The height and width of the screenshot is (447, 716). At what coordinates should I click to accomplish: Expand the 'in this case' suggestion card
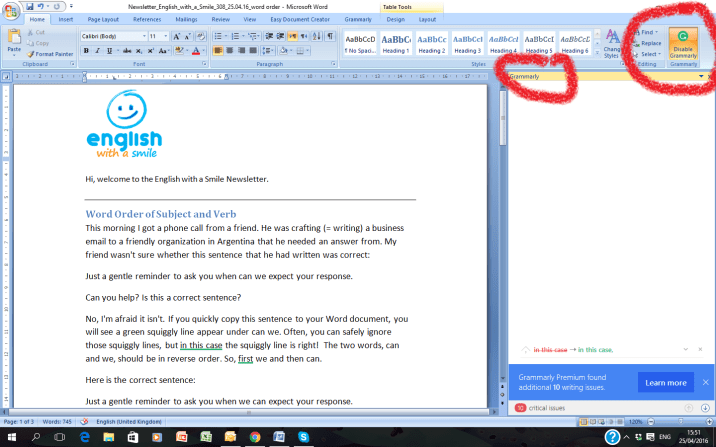pyautogui.click(x=685, y=349)
